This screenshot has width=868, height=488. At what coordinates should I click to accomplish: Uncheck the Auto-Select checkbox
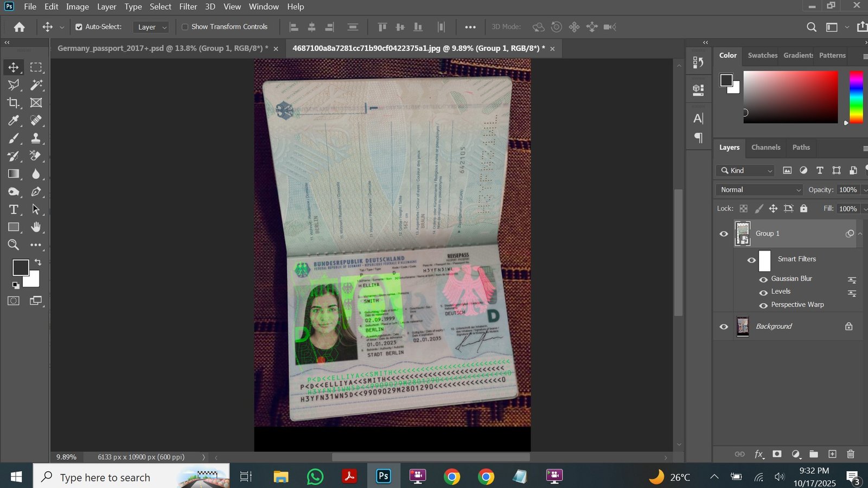pos(79,27)
